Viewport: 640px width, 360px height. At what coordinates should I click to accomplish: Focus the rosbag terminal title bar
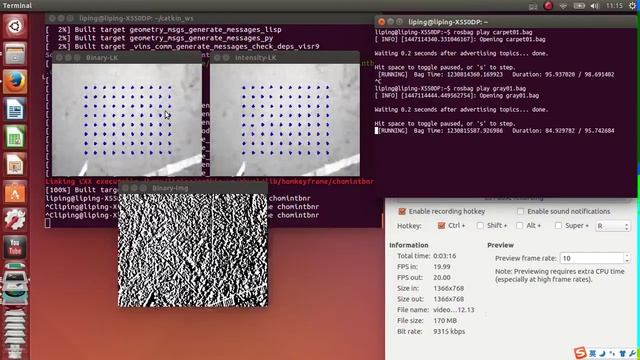505,22
